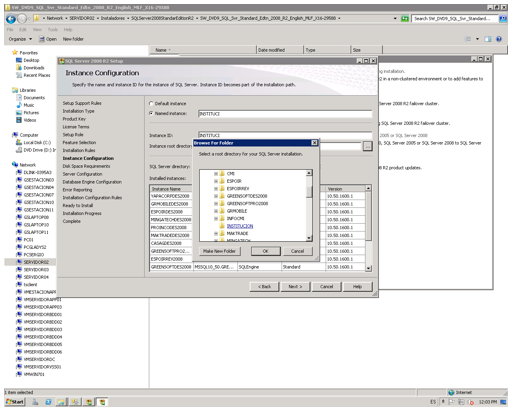
Task: Click the Next button in SQL Setup
Action: coord(295,286)
